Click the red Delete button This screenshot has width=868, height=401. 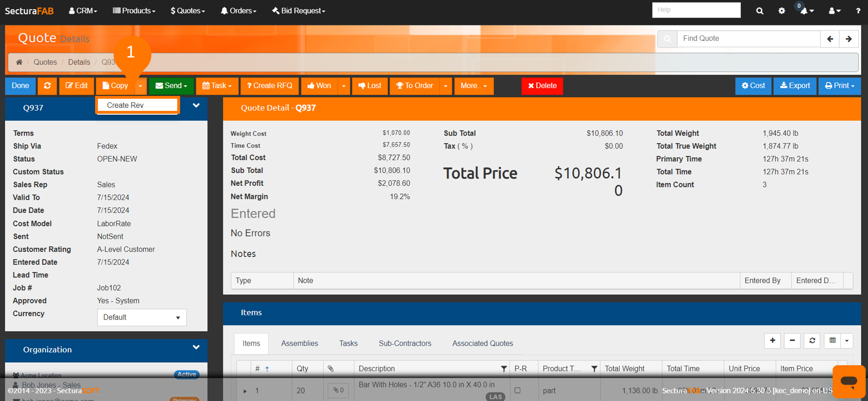(x=542, y=86)
